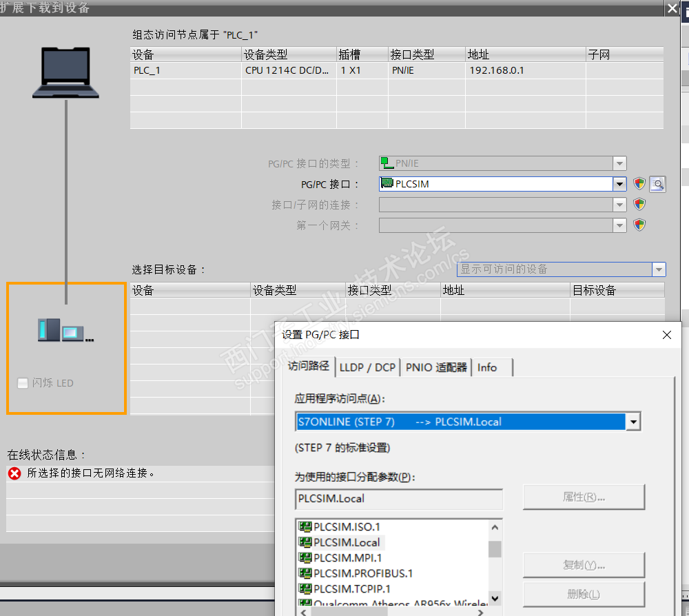
Task: Click the interface list scroll right arrow
Action: point(481,612)
